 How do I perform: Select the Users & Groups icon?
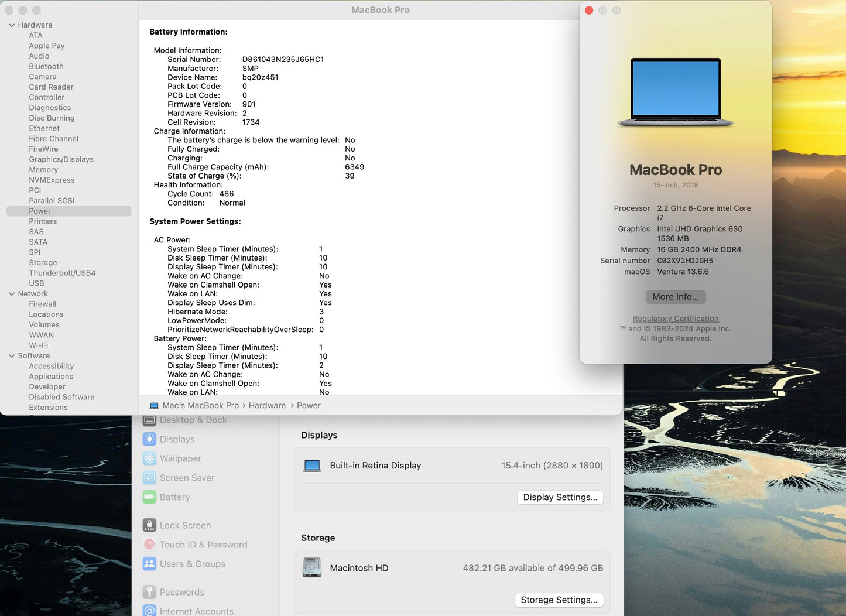[149, 564]
